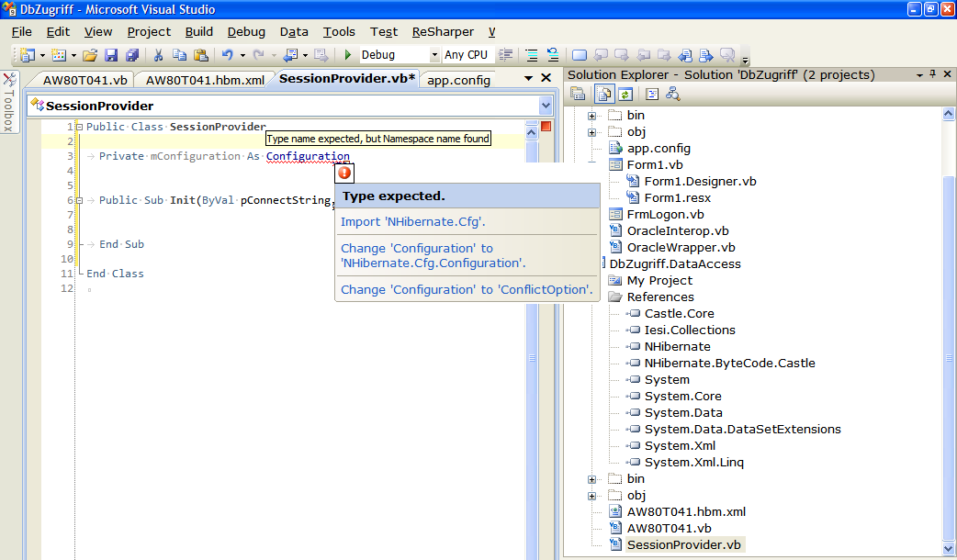Click the red ReSharper error bulb icon
The image size is (957, 560).
tap(344, 174)
